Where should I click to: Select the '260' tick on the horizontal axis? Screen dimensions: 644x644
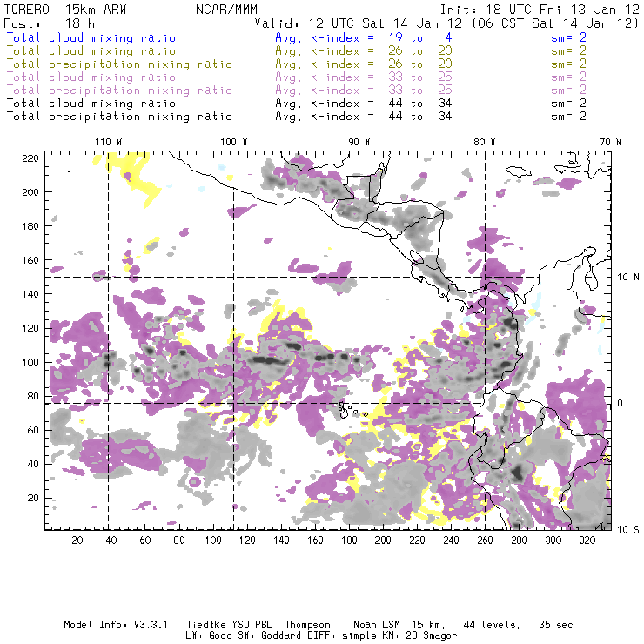click(485, 540)
